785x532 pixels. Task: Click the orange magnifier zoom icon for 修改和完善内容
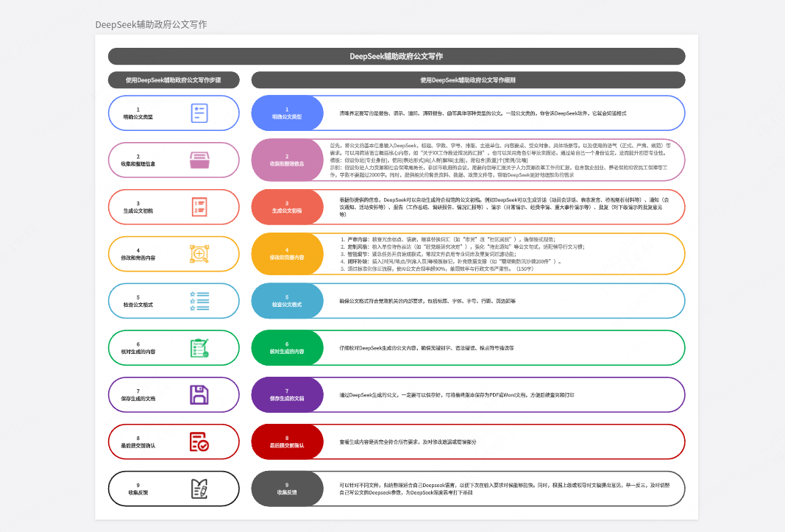tap(199, 254)
